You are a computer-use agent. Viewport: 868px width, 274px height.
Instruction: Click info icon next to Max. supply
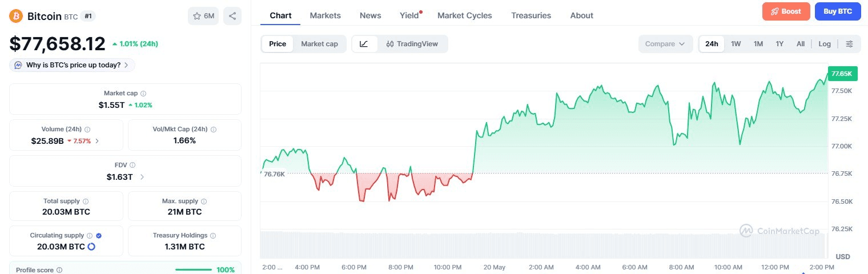[204, 202]
